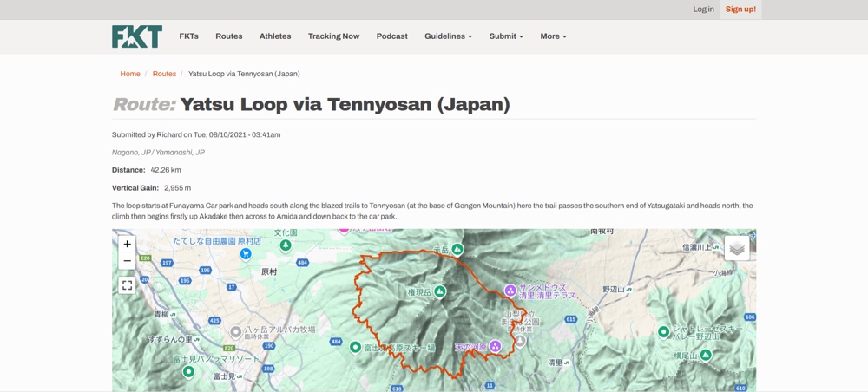The width and height of the screenshot is (868, 392).
Task: Click the 42.26 km distance value
Action: tap(166, 170)
